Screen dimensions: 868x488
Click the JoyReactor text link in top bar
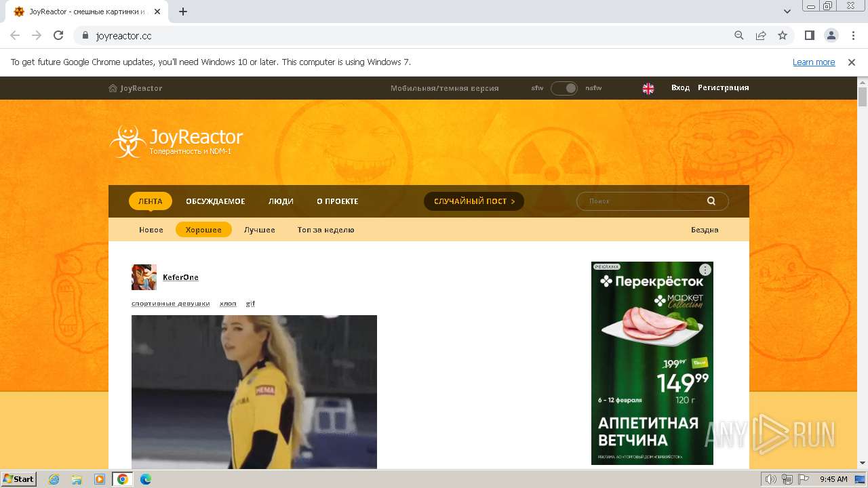[x=141, y=88]
